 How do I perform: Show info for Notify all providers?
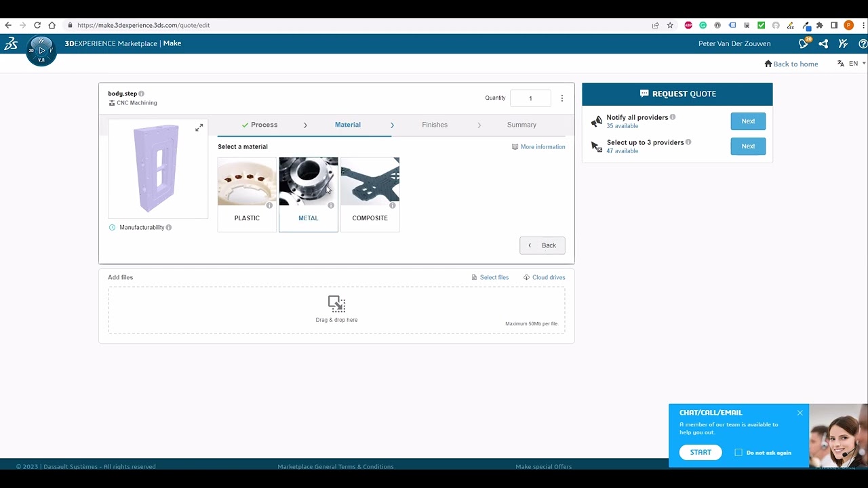click(x=673, y=117)
